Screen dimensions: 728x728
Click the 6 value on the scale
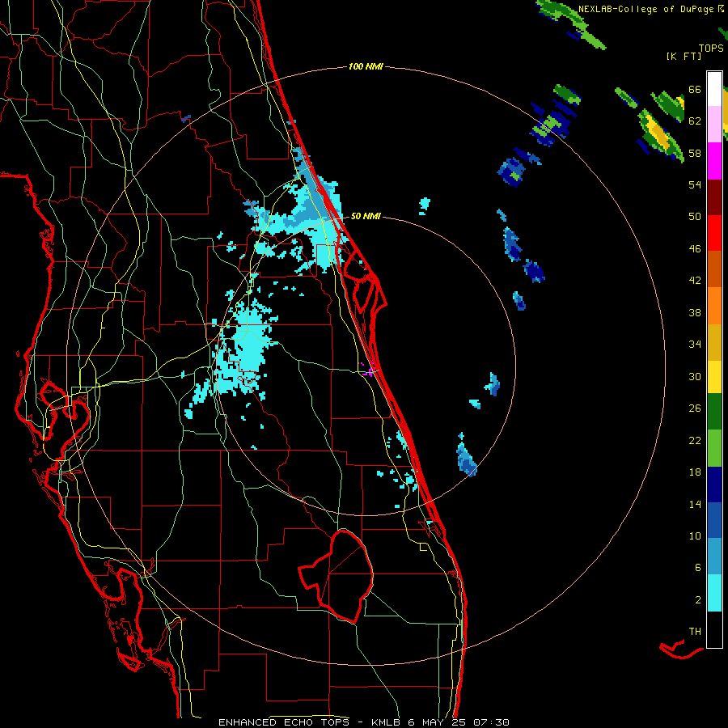point(697,568)
